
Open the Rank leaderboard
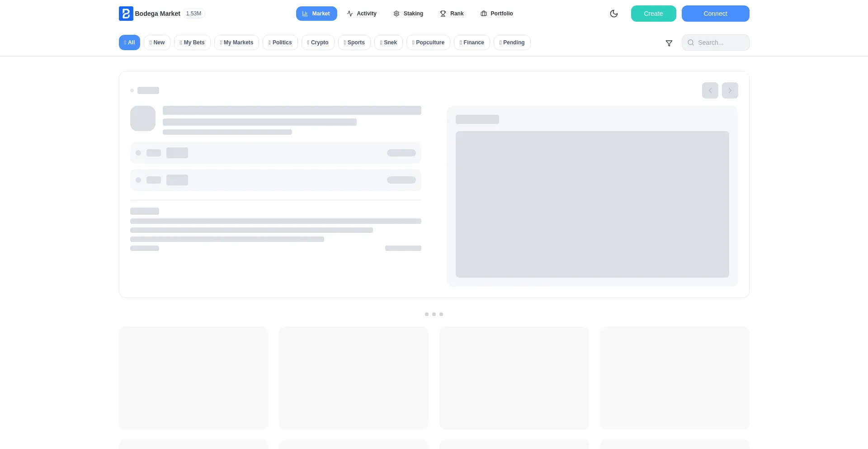(452, 14)
